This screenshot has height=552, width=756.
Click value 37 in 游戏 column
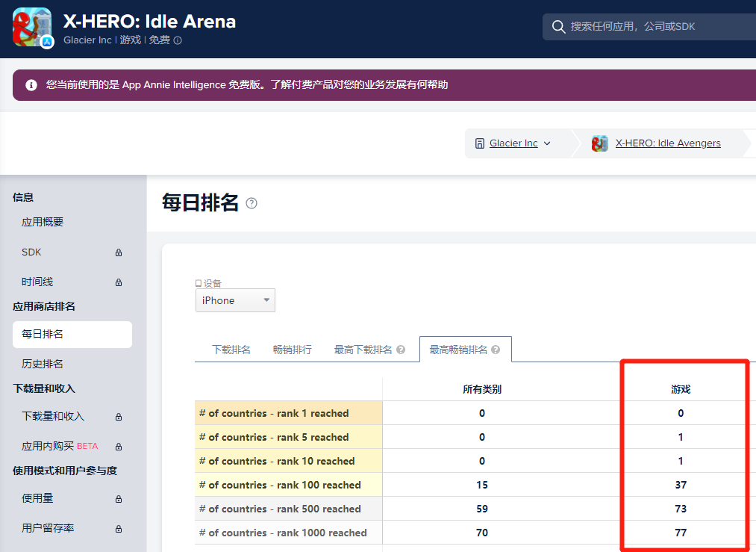point(681,485)
